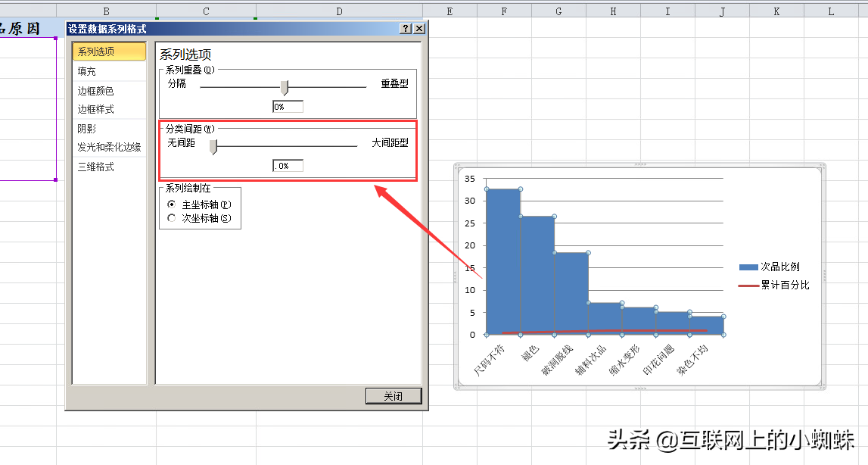868x465 pixels.
Task: Click the 破洞脱线 bar in chart
Action: (x=571, y=294)
